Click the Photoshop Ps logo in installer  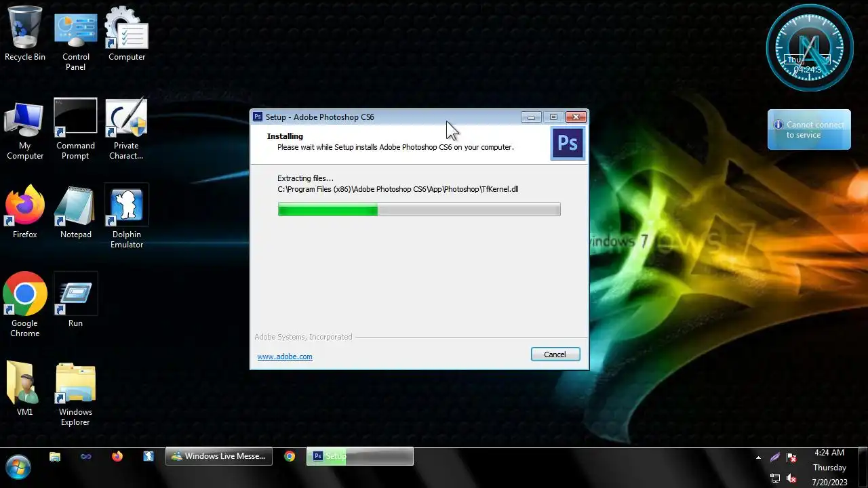click(x=568, y=144)
